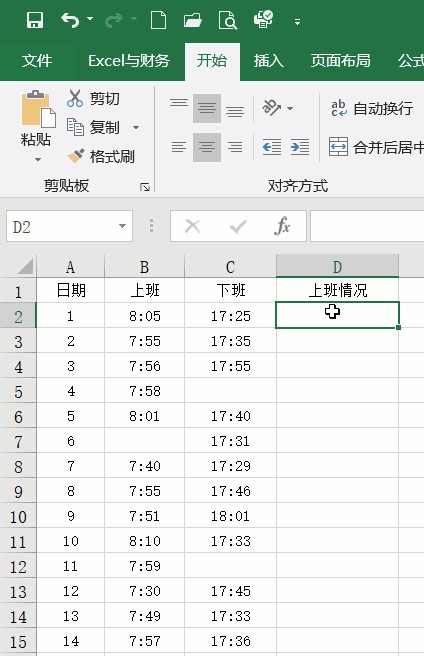Screen dimensions: 424x656
Task: Toggle center horizontal alignment
Action: point(207,147)
